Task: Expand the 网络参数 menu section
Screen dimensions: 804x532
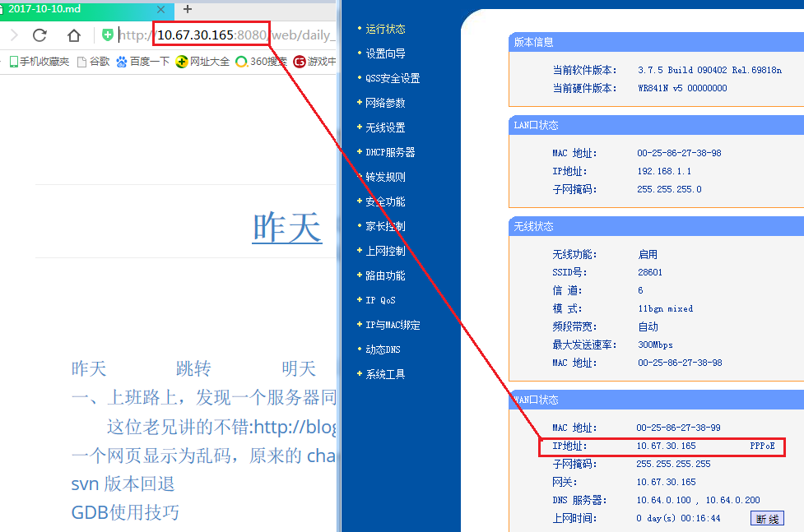Action: pos(385,103)
